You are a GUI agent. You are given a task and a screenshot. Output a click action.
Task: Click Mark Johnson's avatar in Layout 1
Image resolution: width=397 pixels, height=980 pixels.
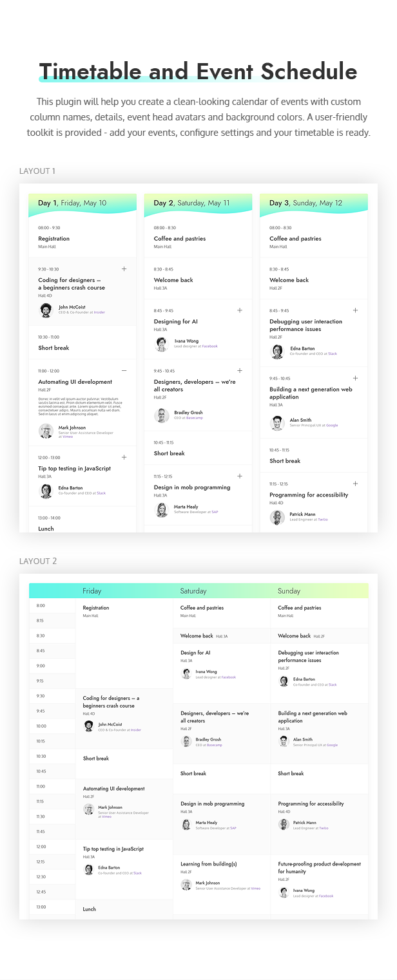point(46,430)
